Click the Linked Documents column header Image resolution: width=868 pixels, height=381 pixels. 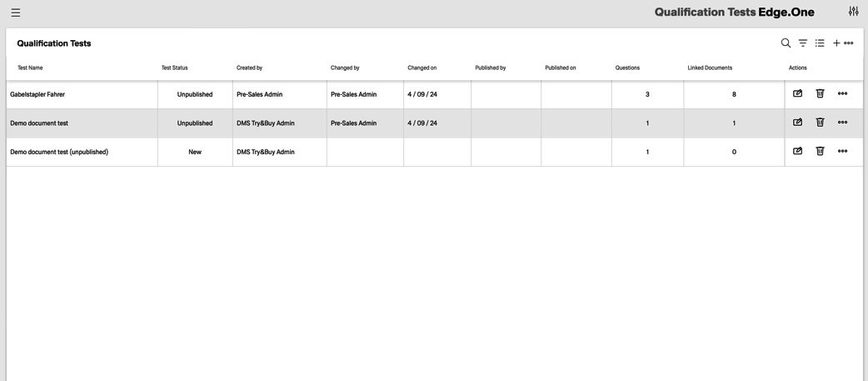pyautogui.click(x=710, y=68)
